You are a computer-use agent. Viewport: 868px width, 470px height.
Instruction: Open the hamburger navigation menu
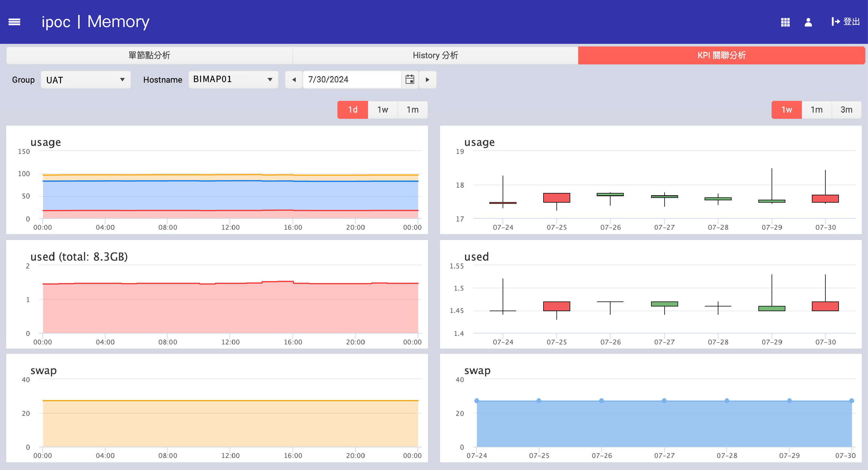click(14, 22)
